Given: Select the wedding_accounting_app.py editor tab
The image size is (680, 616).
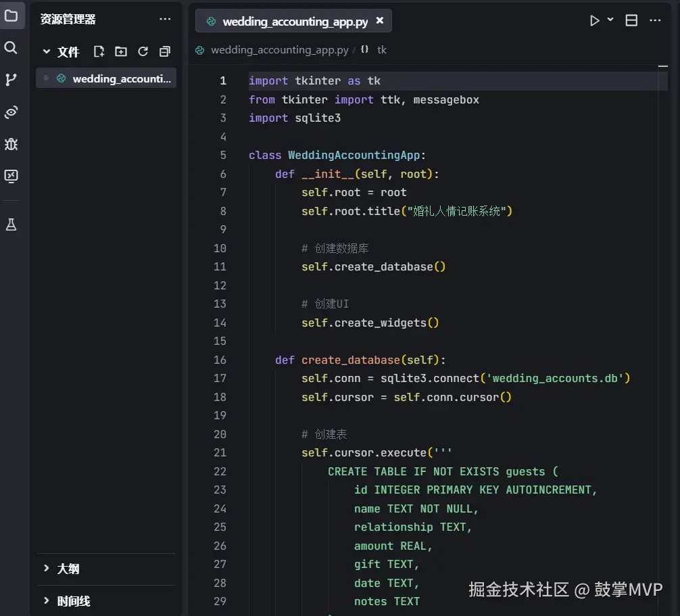Looking at the screenshot, I should (293, 21).
